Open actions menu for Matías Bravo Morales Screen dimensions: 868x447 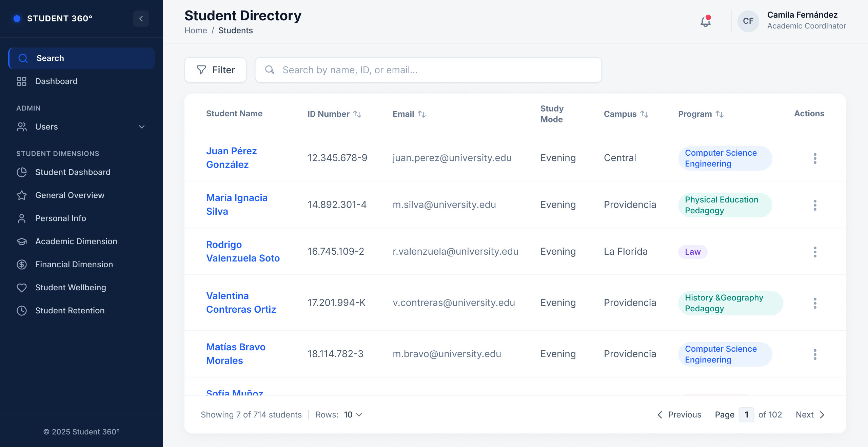[815, 354]
